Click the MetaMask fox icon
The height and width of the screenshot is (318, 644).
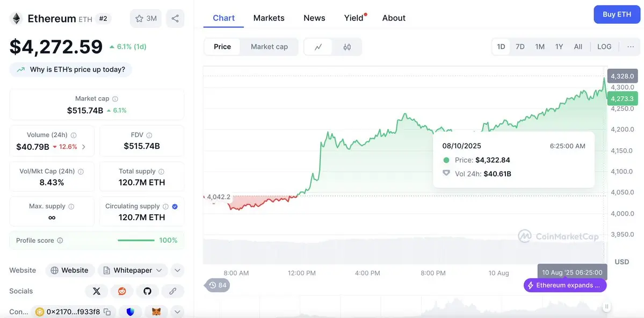click(x=156, y=312)
